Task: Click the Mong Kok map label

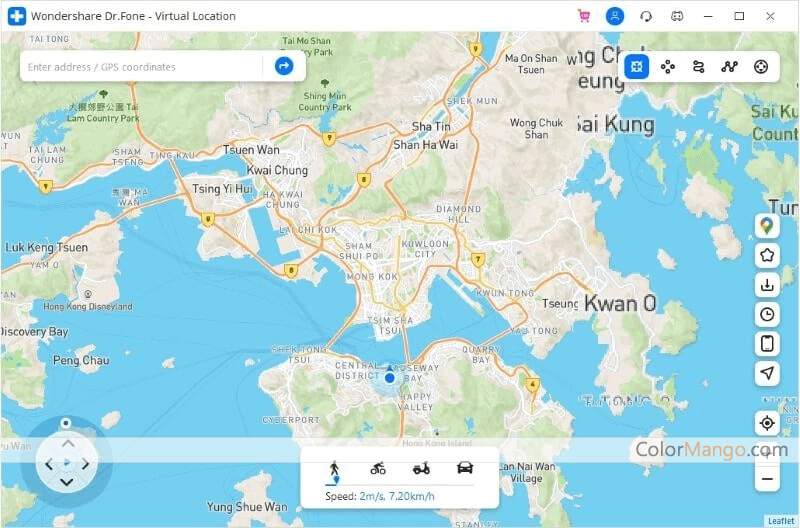Action: [372, 276]
